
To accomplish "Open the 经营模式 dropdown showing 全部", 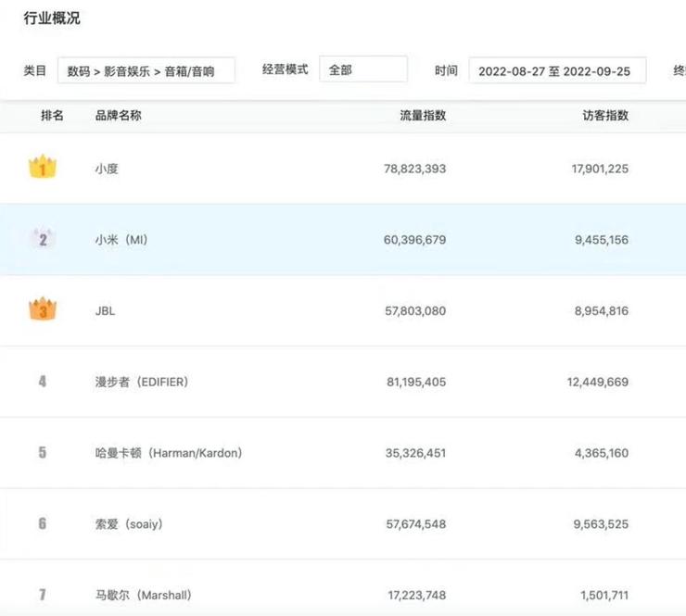I will tap(363, 69).
